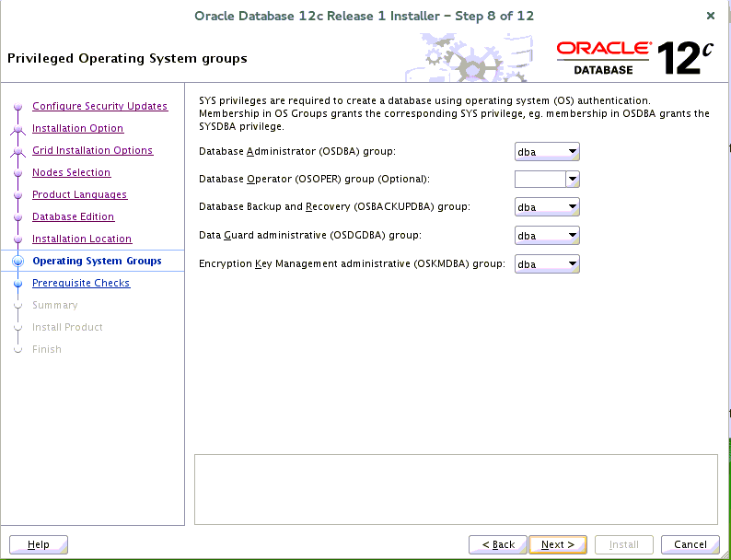Go to Prerequisite Checks step

(x=81, y=283)
